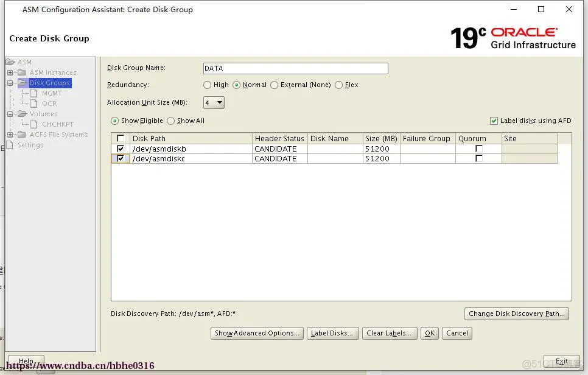588x375 pixels.
Task: Maximize the ASM Configuration Assistant window
Action: point(541,9)
